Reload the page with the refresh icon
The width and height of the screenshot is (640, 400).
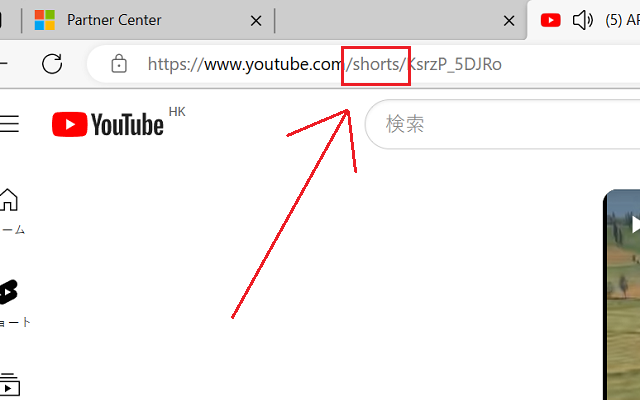pos(52,64)
